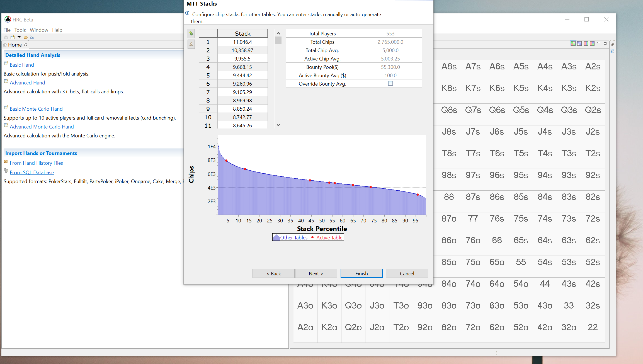Click the home icon in the toolbar
The height and width of the screenshot is (364, 643).
[x=6, y=37]
